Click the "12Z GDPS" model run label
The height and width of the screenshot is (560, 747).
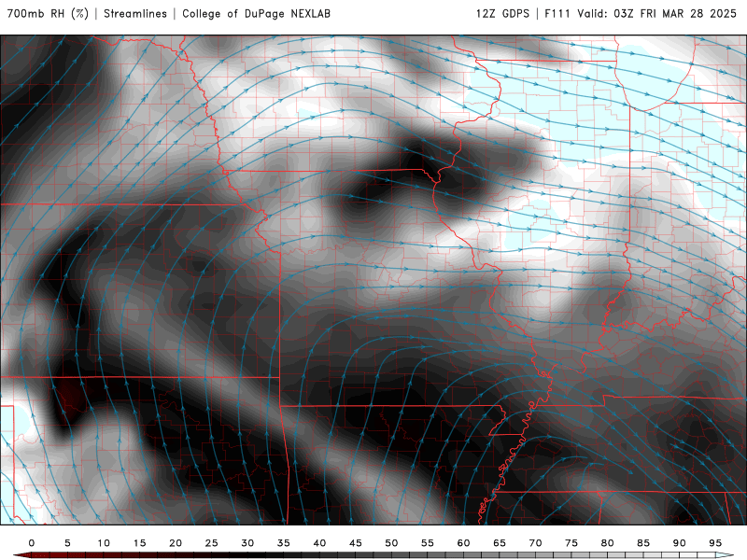502,14
